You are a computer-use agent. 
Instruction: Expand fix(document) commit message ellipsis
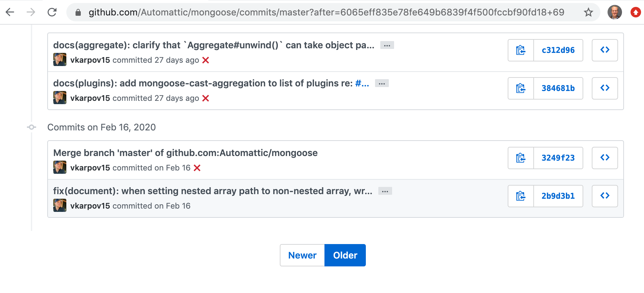(x=385, y=191)
